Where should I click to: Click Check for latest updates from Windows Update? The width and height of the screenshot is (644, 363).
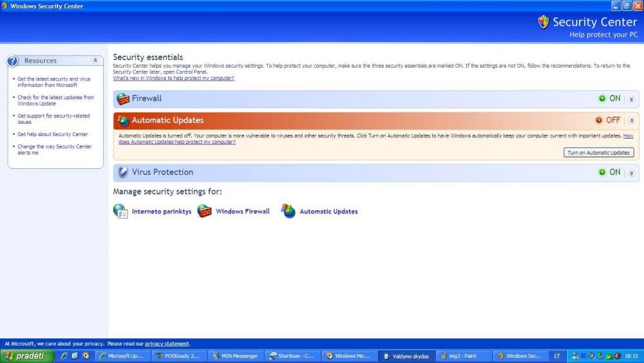point(55,101)
